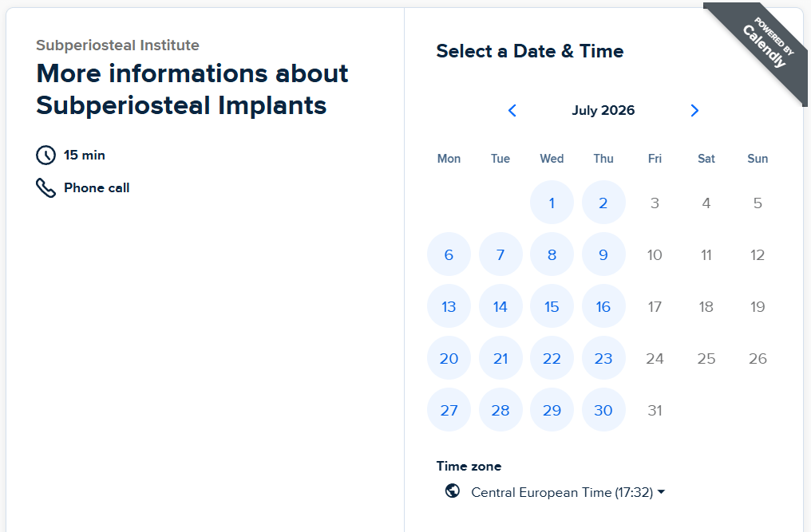Choose Monday July 6
This screenshot has height=532, width=811.
click(449, 254)
